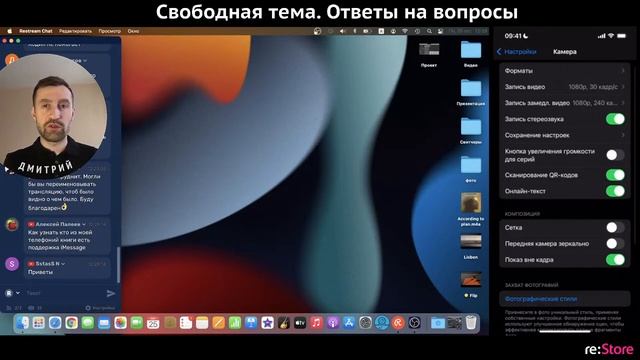Toggle Кнопка увеличения громкости для серий switch
Image resolution: width=640 pixels, height=360 pixels.
[x=615, y=155]
